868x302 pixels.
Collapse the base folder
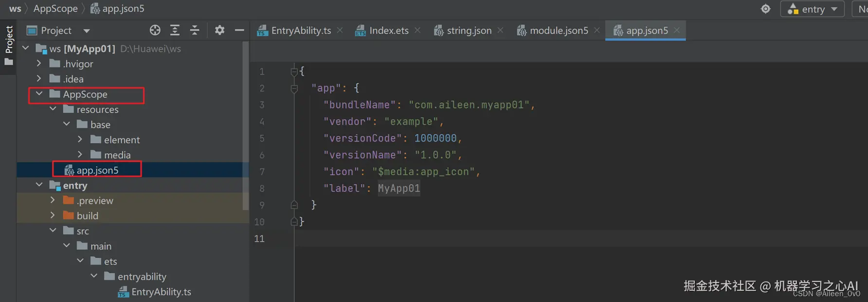[67, 124]
